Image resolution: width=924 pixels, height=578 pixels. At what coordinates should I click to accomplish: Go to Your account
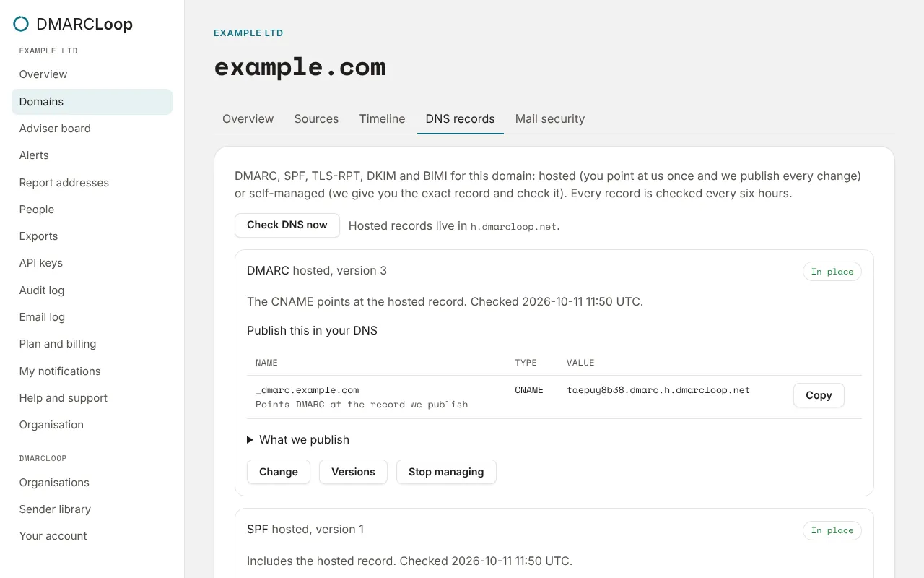pyautogui.click(x=92, y=536)
